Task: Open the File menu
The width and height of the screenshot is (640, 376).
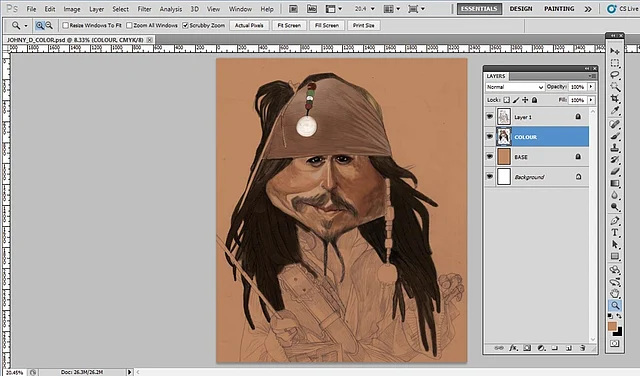Action: 31,9
